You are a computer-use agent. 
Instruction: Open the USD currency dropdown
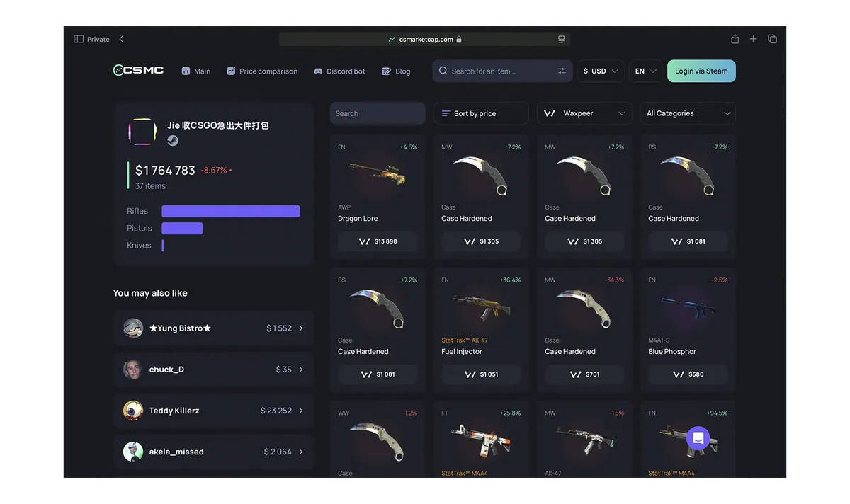coord(601,71)
